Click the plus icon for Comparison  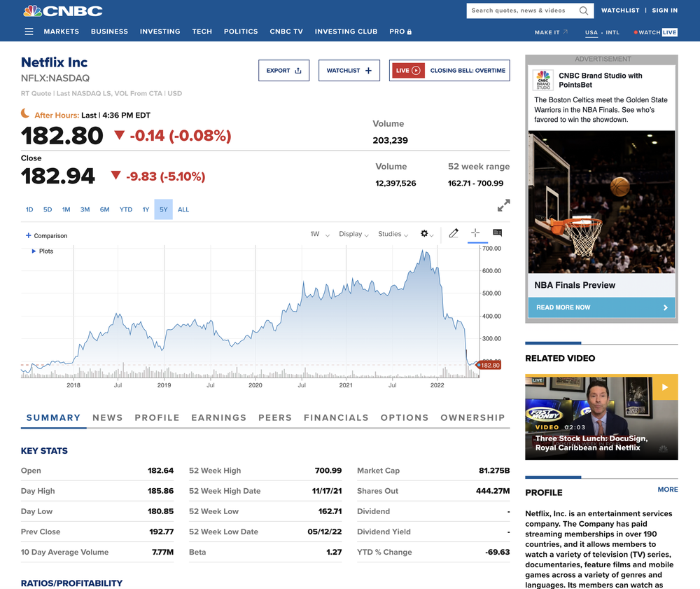[x=28, y=235]
